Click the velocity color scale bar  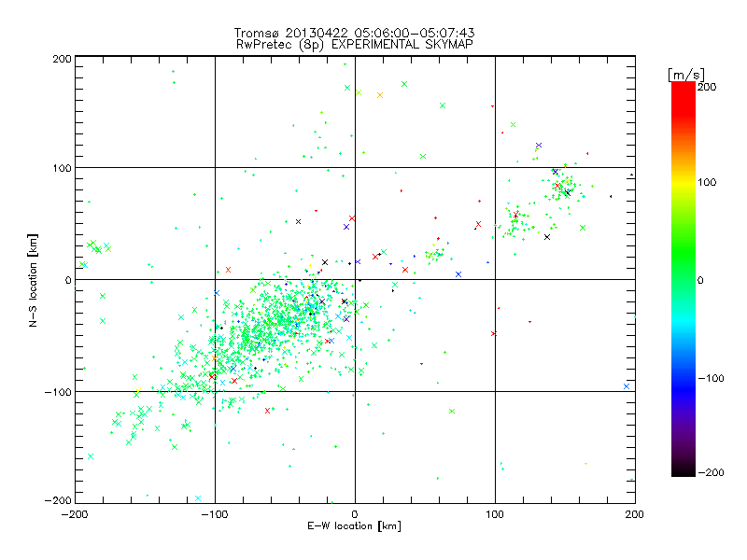coord(684,279)
